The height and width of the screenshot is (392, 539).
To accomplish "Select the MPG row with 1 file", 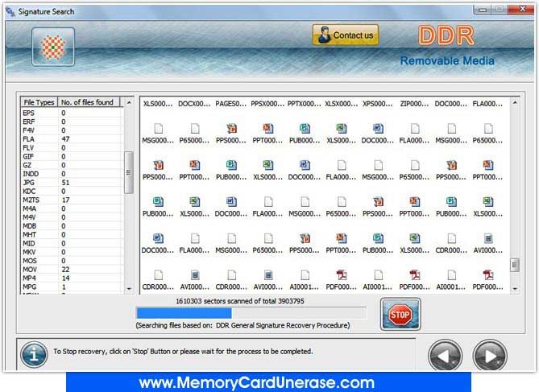I will [x=72, y=287].
